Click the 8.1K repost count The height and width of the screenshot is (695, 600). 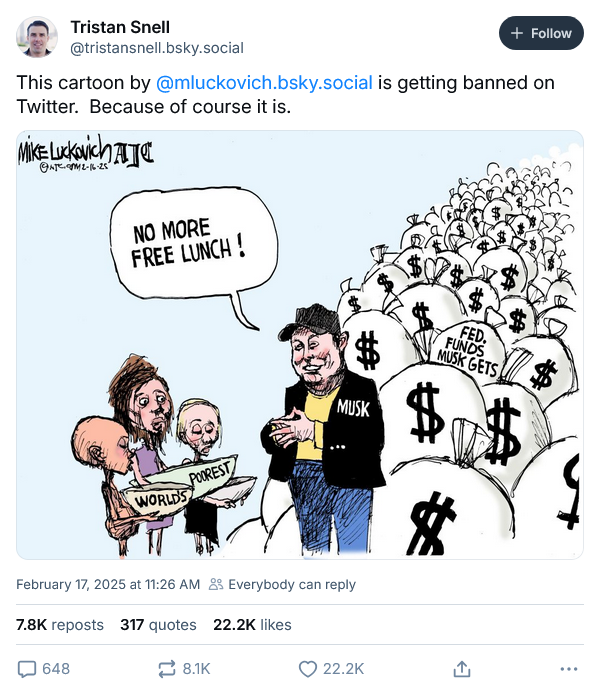tap(194, 668)
